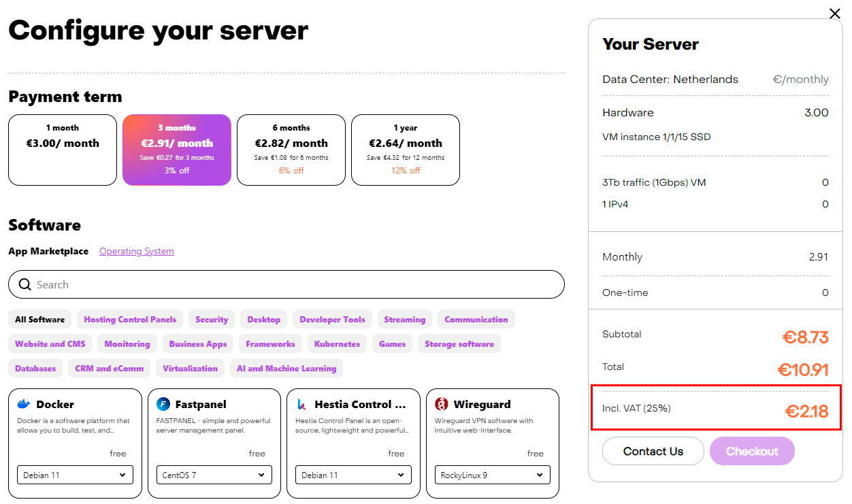Viewport: 852px width, 504px height.
Task: Expand Fastpanel's CentOS 7 dropdown
Action: (x=214, y=475)
